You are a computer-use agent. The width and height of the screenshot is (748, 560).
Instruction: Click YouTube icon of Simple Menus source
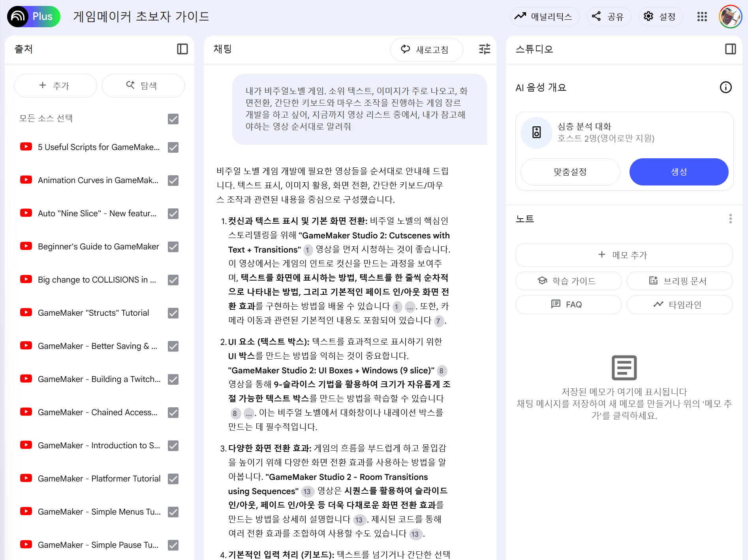(26, 511)
